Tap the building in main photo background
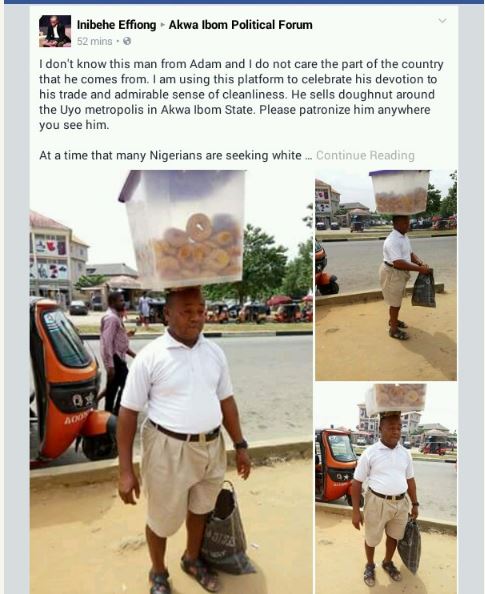Viewport: 485px width, 594px height. pos(57,258)
